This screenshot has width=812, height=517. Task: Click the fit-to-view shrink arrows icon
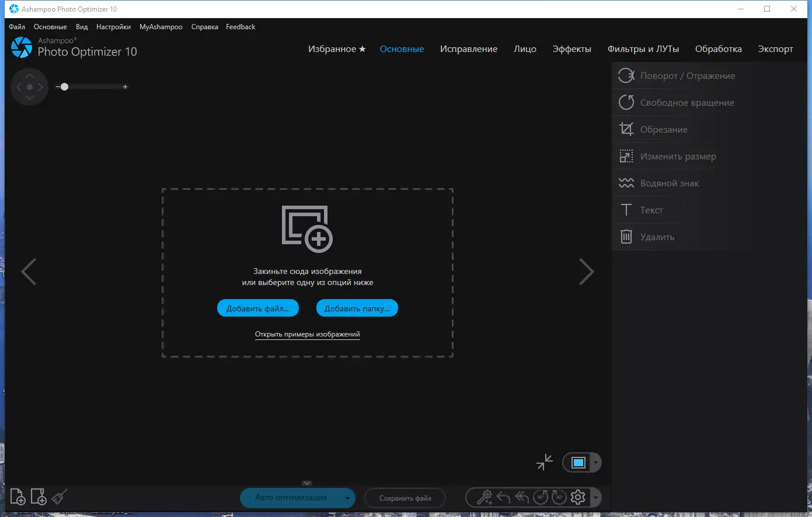(x=544, y=462)
